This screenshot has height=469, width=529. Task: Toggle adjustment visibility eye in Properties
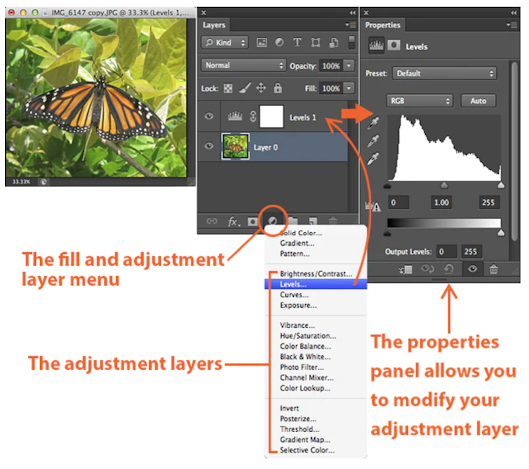pyautogui.click(x=472, y=269)
